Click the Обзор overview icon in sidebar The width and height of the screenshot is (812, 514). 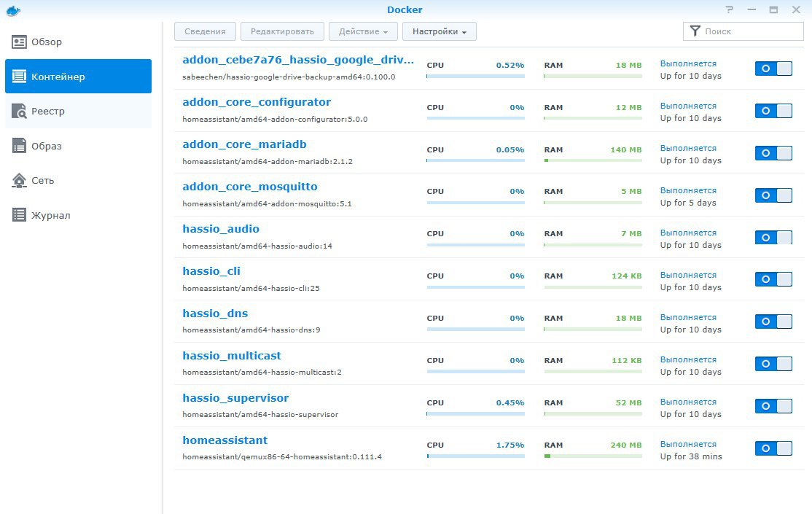click(x=19, y=42)
